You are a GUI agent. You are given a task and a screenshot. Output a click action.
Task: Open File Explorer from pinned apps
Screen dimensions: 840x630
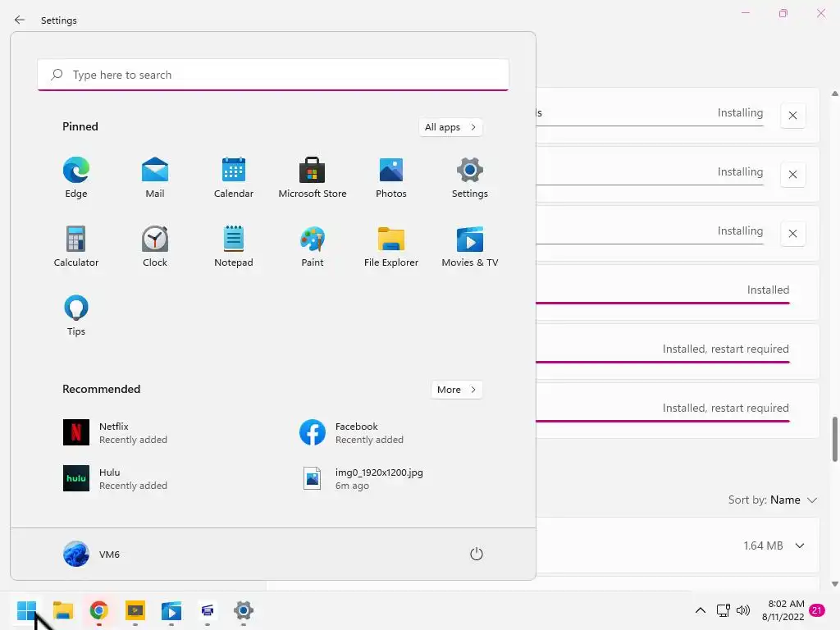click(391, 246)
